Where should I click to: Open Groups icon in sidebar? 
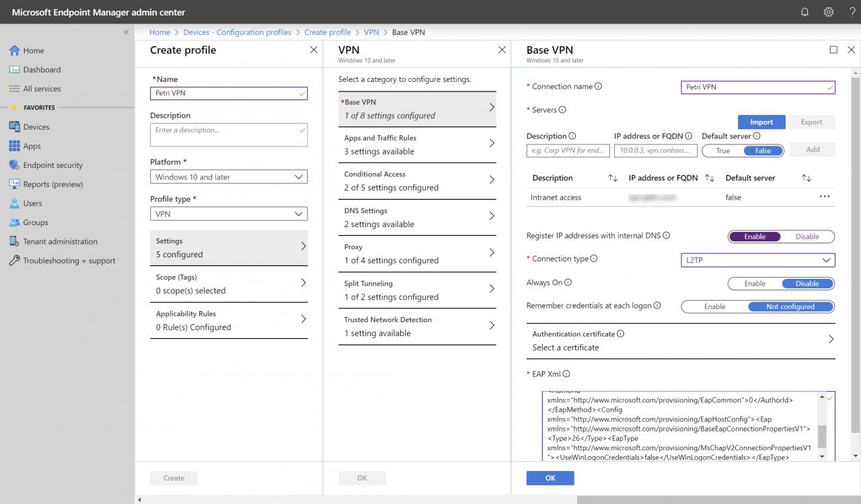pyautogui.click(x=14, y=222)
